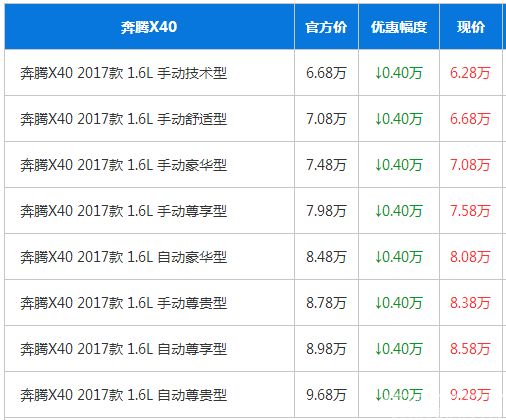Choose the 1.6L 自动尊享型 model name

(124, 349)
